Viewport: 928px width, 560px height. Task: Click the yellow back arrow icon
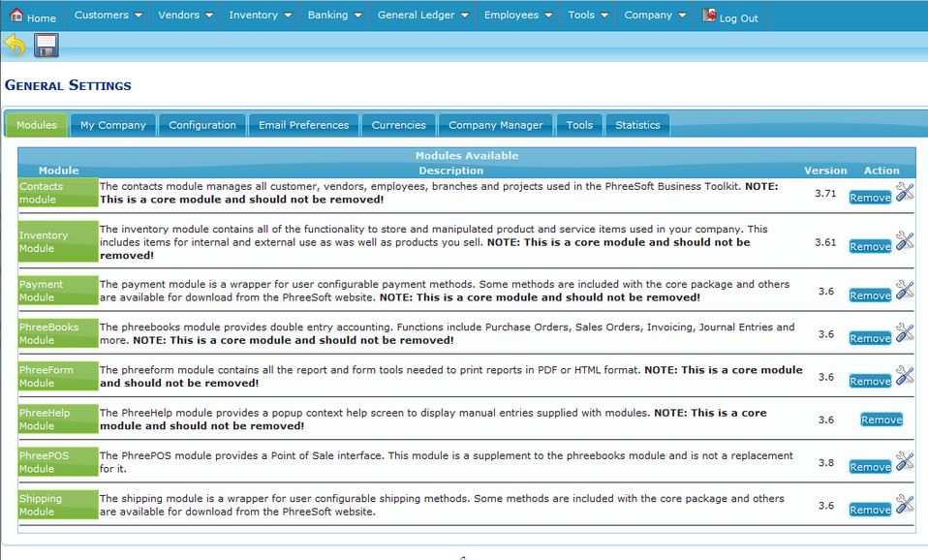click(x=15, y=45)
